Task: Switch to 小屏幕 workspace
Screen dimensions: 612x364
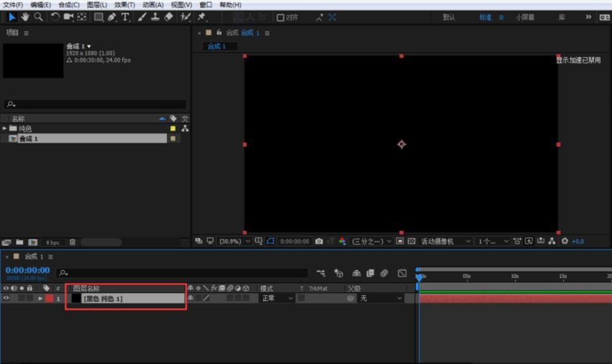Action: pyautogui.click(x=525, y=17)
